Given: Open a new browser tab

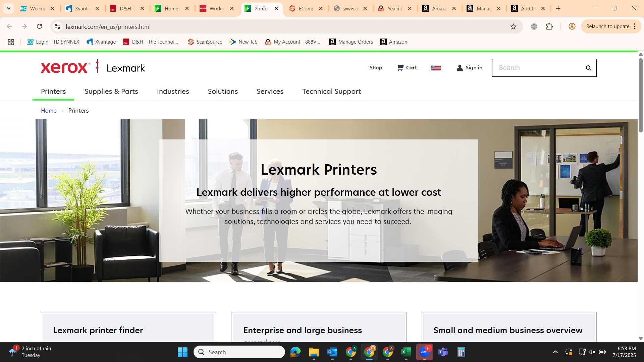Looking at the screenshot, I should (558, 8).
